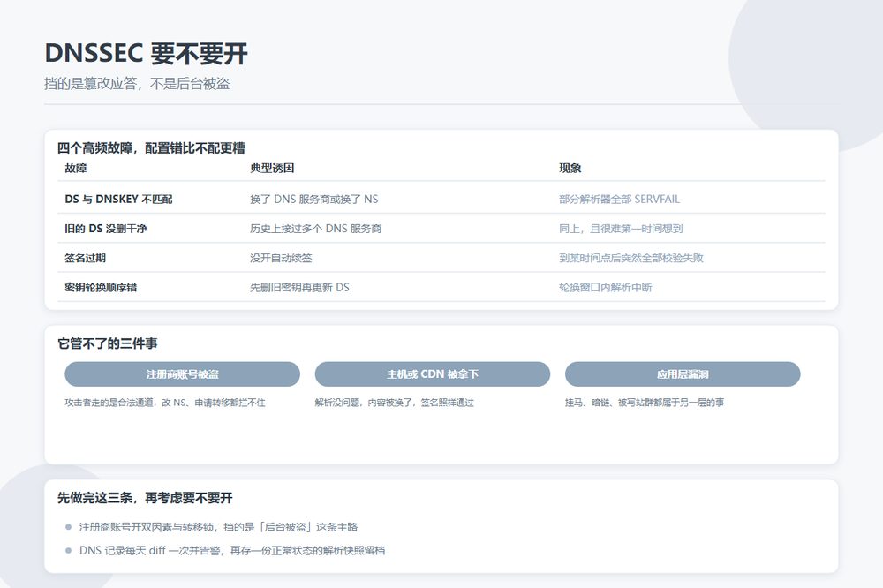
Task: Click cell 同上，且很难第一时间想到
Action: [x=621, y=228]
